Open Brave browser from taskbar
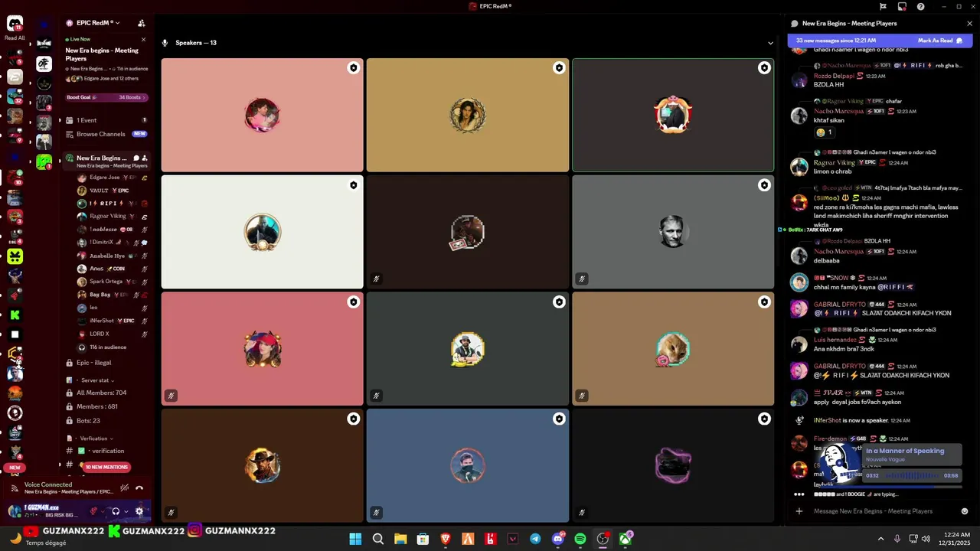 pos(446,539)
